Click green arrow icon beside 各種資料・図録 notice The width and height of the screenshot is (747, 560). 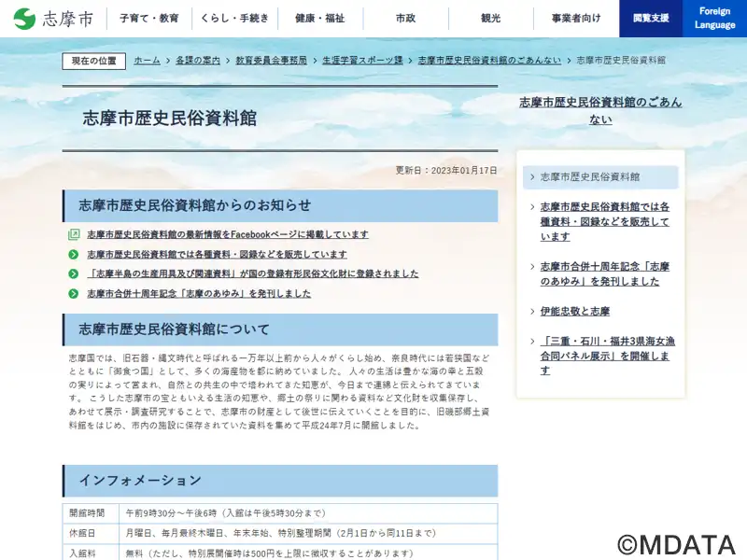point(74,255)
